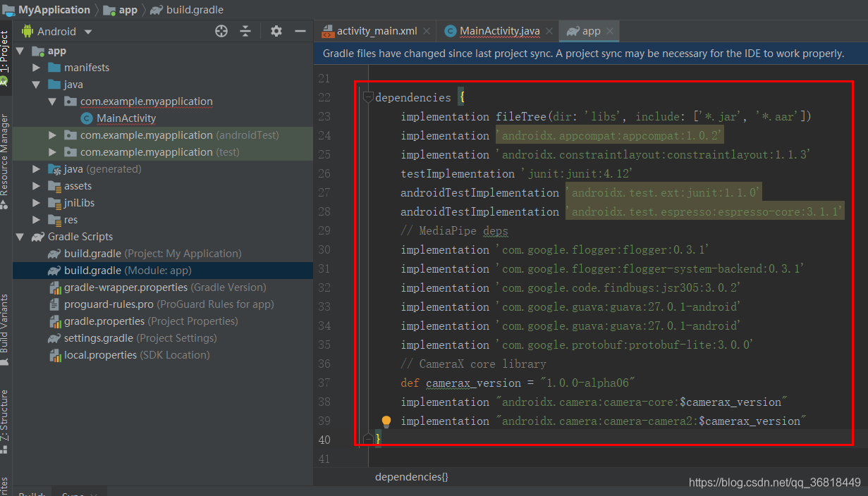The height and width of the screenshot is (496, 868).
Task: Open MainActivity in project tree
Action: tap(126, 118)
